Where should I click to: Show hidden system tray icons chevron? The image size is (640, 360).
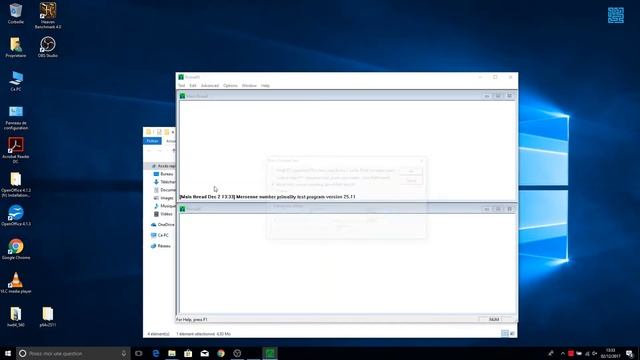click(x=562, y=353)
